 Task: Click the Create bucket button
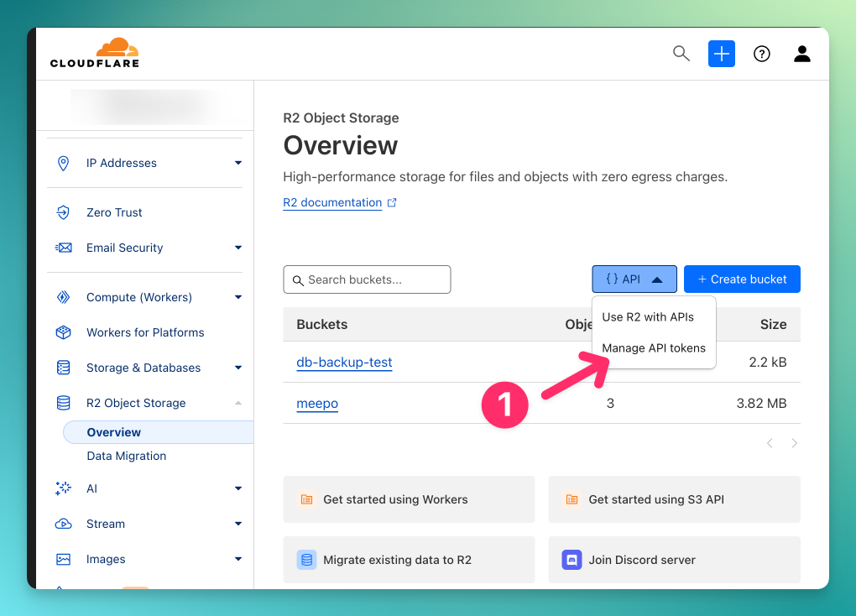coord(742,279)
